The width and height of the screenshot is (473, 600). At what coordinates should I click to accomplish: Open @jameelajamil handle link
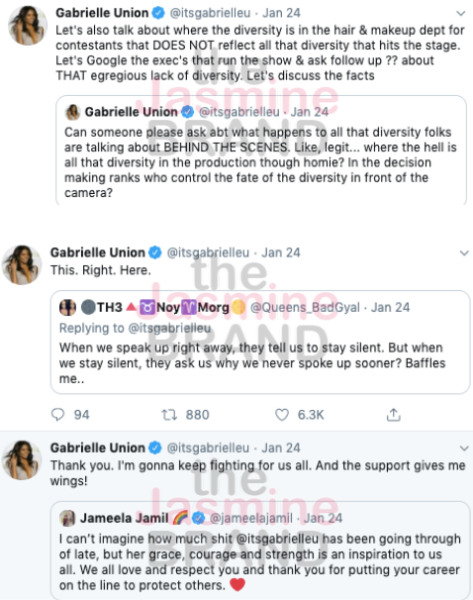pos(251,518)
